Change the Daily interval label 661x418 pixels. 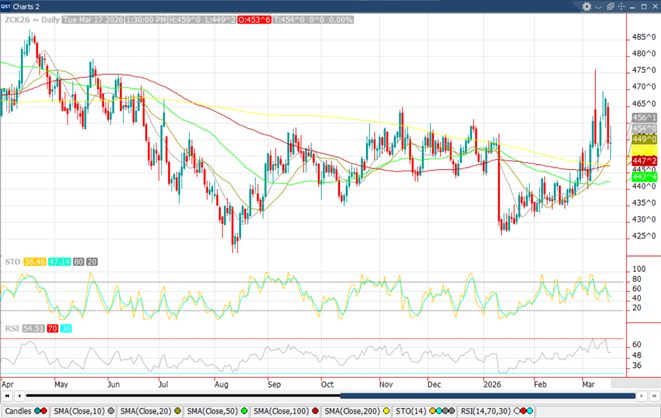pyautogui.click(x=52, y=18)
